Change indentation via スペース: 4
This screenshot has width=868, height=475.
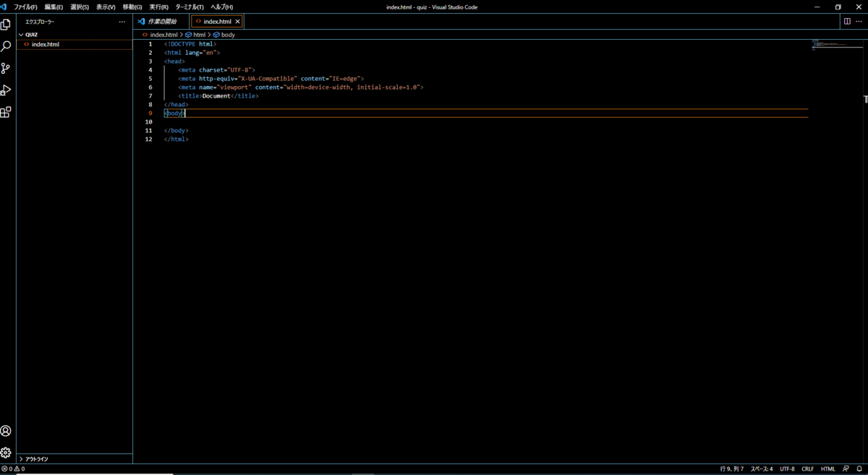(x=761, y=468)
